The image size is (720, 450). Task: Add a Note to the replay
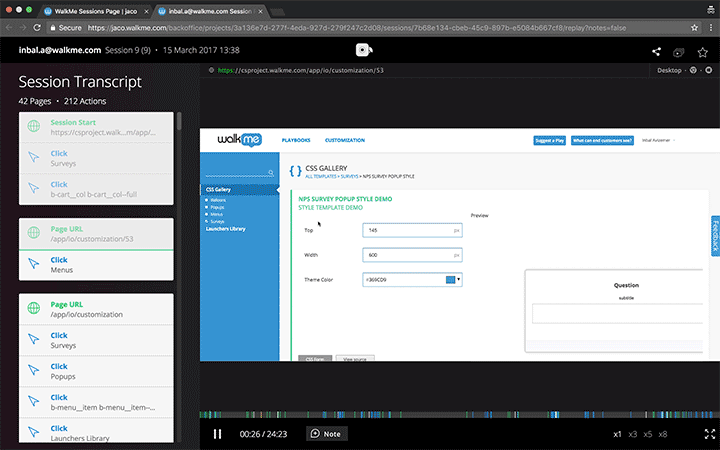click(x=326, y=434)
